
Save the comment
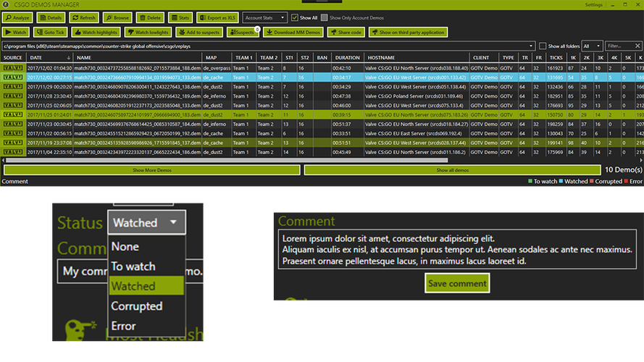[x=457, y=283]
